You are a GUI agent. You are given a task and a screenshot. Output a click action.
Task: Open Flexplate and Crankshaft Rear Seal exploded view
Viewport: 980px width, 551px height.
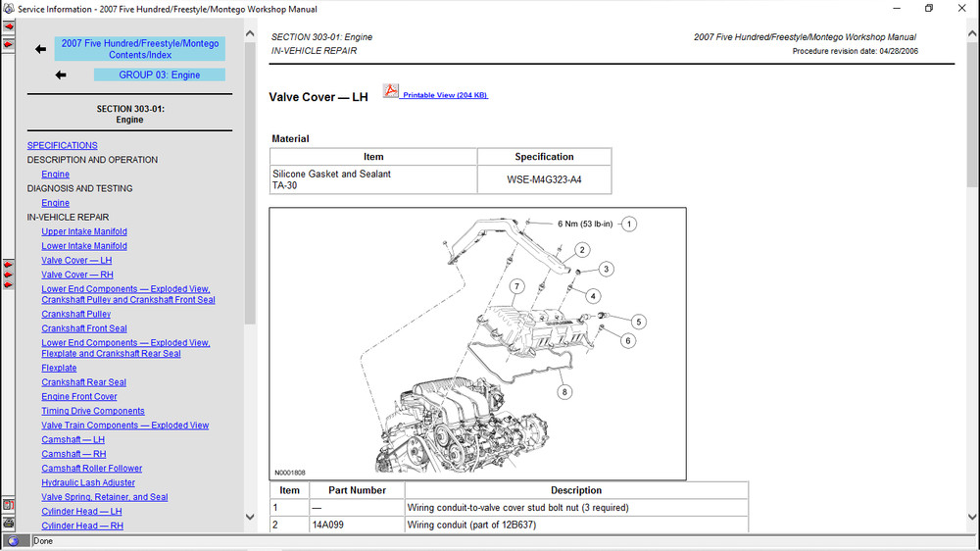click(x=125, y=348)
